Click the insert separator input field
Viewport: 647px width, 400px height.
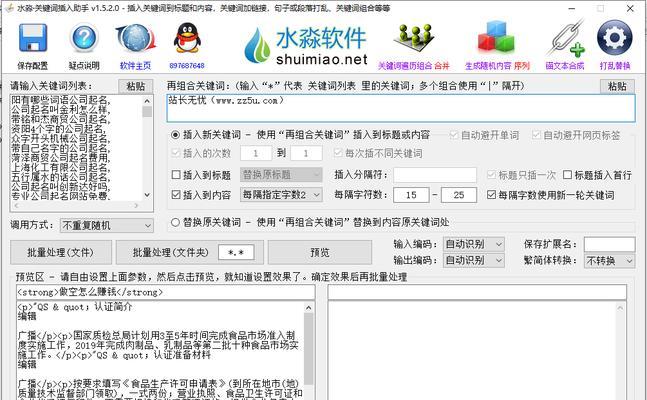[435, 175]
